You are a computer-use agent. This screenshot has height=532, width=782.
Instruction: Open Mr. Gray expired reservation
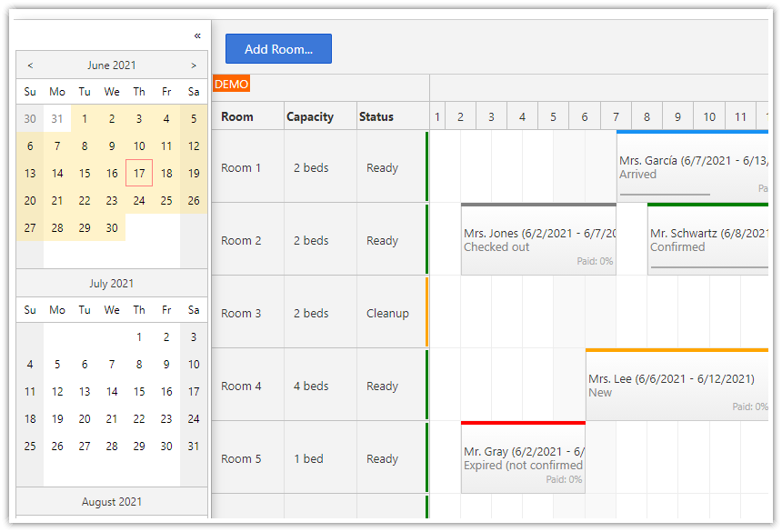(x=523, y=458)
